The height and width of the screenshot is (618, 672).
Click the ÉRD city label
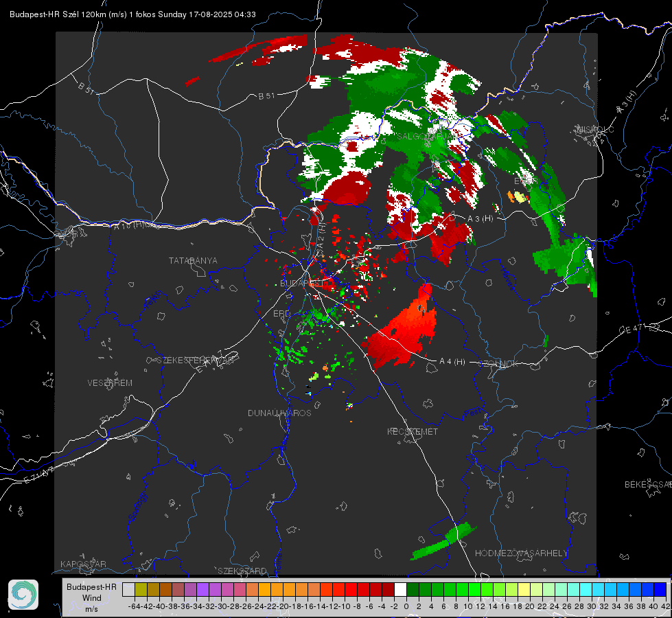click(x=281, y=314)
